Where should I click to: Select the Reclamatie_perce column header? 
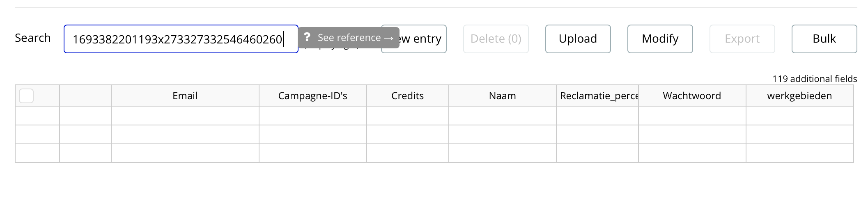tap(597, 96)
